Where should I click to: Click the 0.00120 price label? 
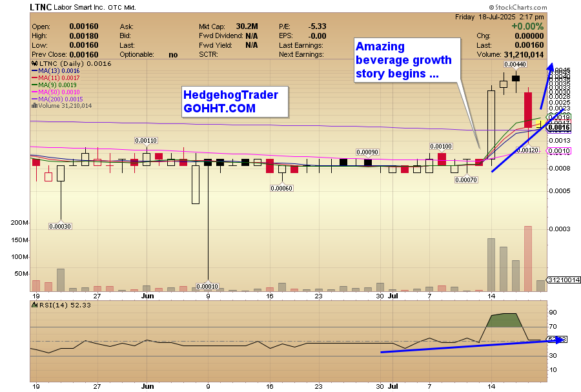[527, 150]
